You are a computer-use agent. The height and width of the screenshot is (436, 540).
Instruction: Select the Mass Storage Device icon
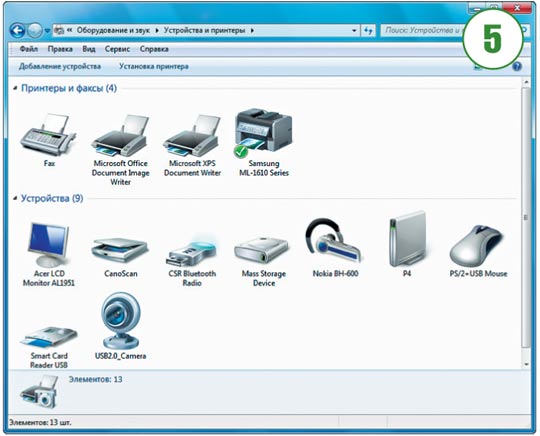pos(262,250)
